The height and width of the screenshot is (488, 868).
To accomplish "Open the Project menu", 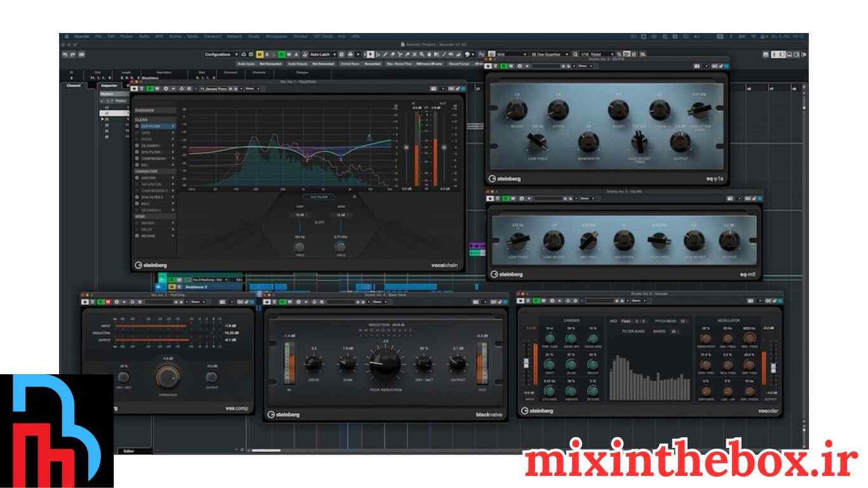I will (126, 36).
